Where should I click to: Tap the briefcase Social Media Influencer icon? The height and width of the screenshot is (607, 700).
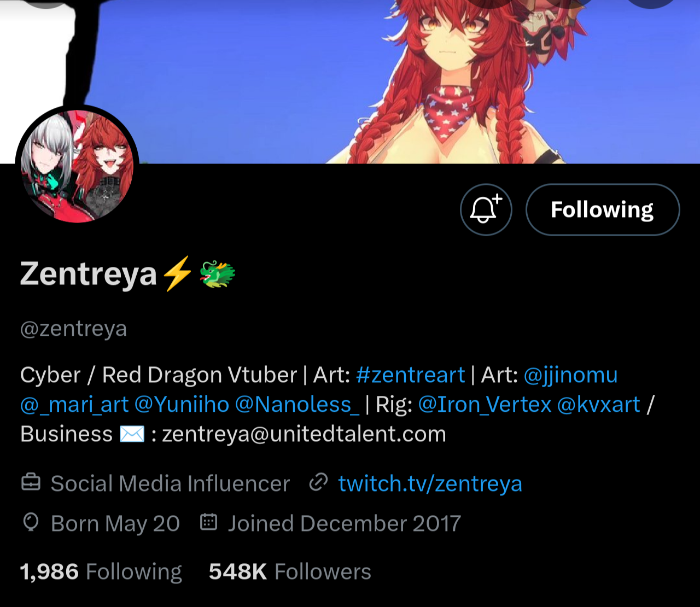coord(31,483)
